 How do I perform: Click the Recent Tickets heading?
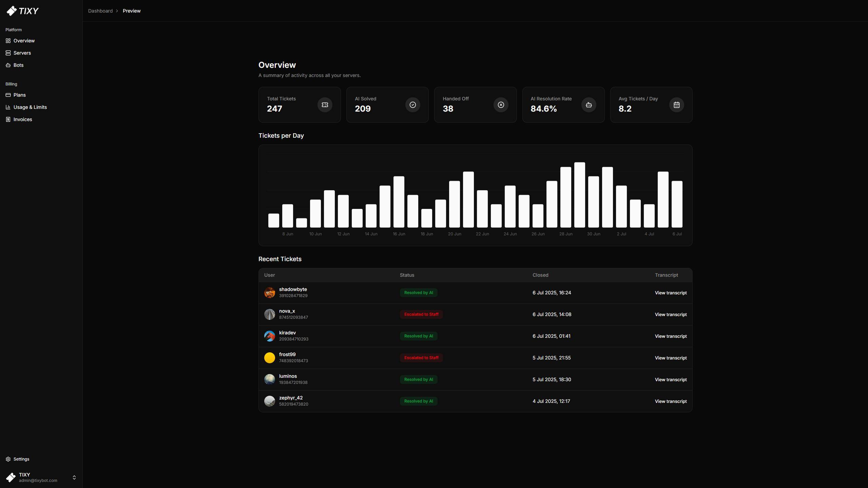click(280, 259)
